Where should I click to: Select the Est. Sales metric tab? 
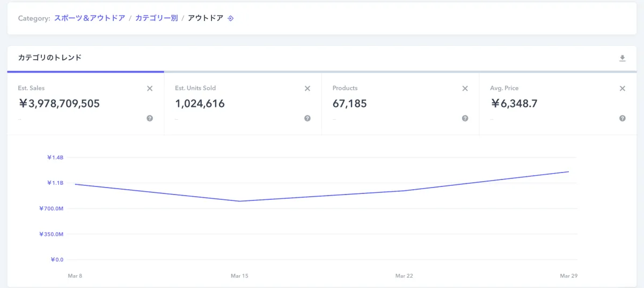pyautogui.click(x=59, y=104)
